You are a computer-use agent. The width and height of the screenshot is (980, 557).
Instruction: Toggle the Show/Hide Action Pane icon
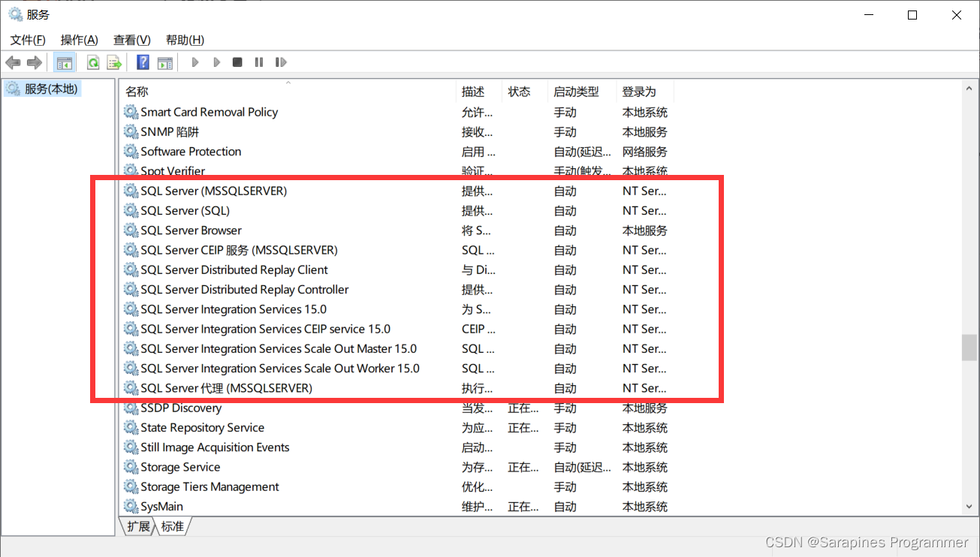tap(164, 62)
